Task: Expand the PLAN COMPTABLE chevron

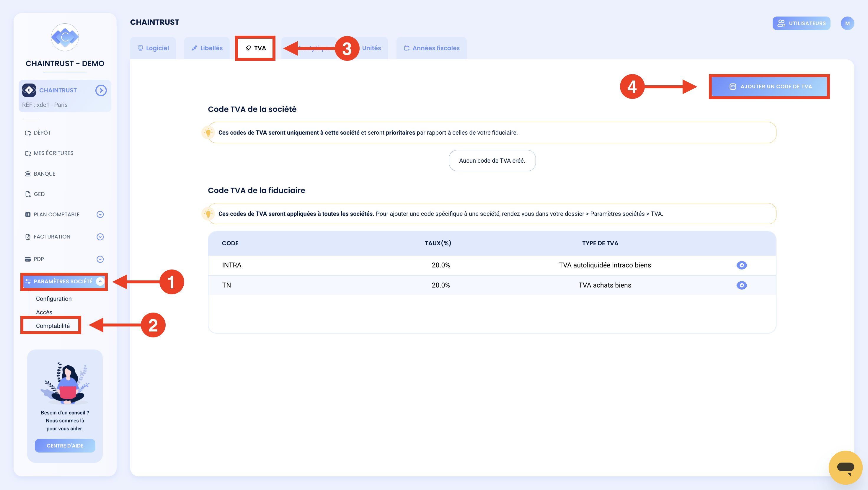Action: 100,214
